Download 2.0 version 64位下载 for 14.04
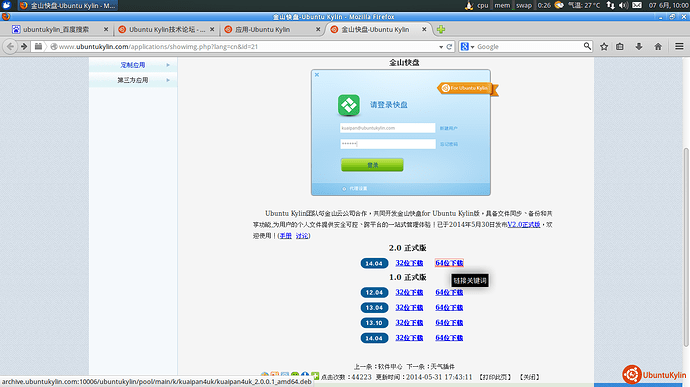The image size is (690, 387). 449,263
